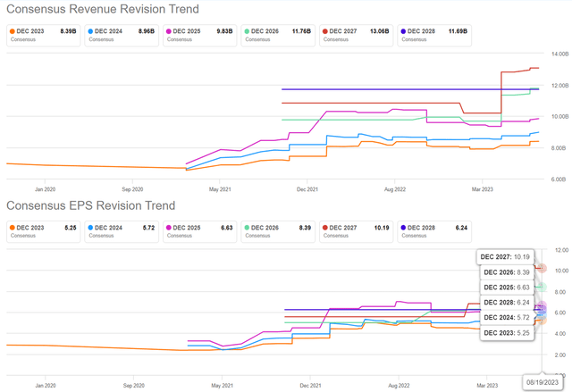The width and height of the screenshot is (572, 392).
Task: Click the DEC 2027: 10.19 tooltip label
Action: [505, 257]
